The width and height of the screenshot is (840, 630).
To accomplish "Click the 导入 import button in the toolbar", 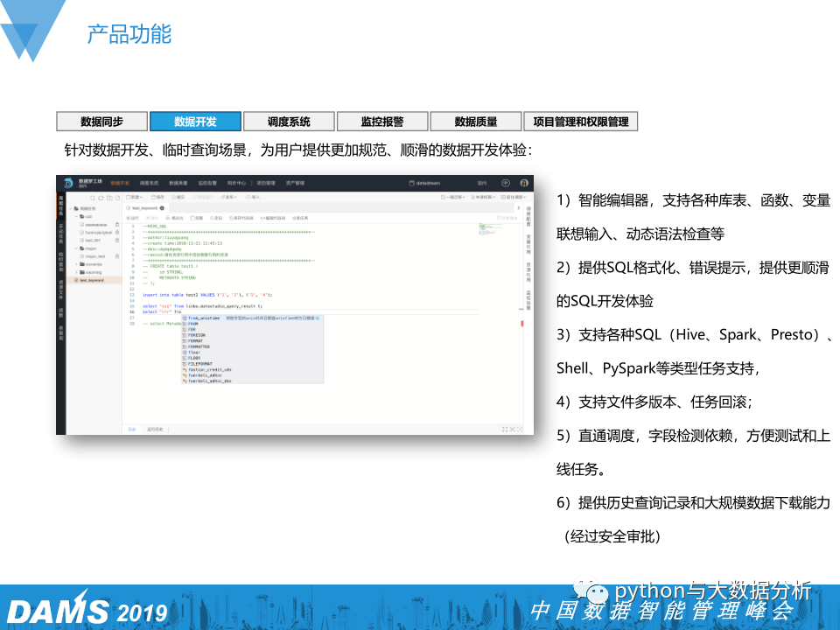I will (252, 197).
